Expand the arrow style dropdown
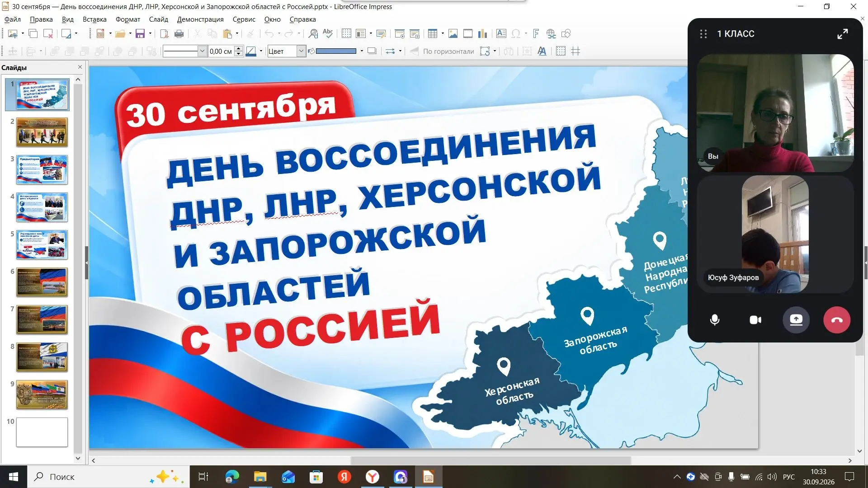This screenshot has height=488, width=868. (400, 51)
